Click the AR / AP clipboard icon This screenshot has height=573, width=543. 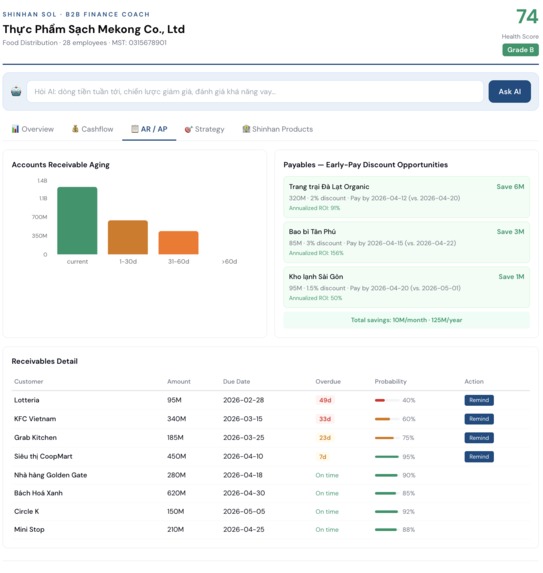[135, 129]
